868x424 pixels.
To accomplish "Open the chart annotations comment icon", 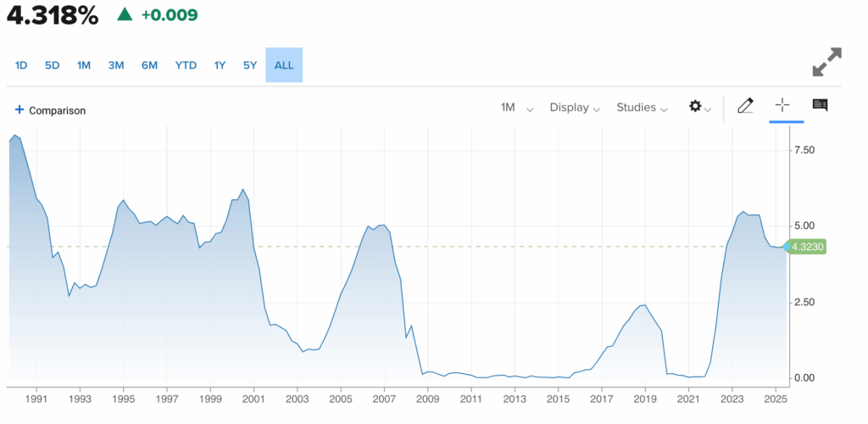I will [x=820, y=105].
